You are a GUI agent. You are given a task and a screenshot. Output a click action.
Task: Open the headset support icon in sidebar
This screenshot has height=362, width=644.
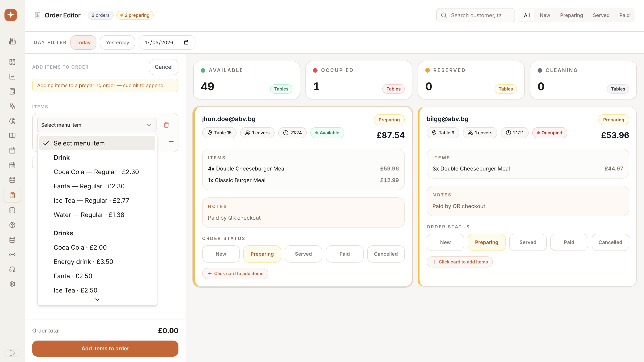pyautogui.click(x=12, y=269)
